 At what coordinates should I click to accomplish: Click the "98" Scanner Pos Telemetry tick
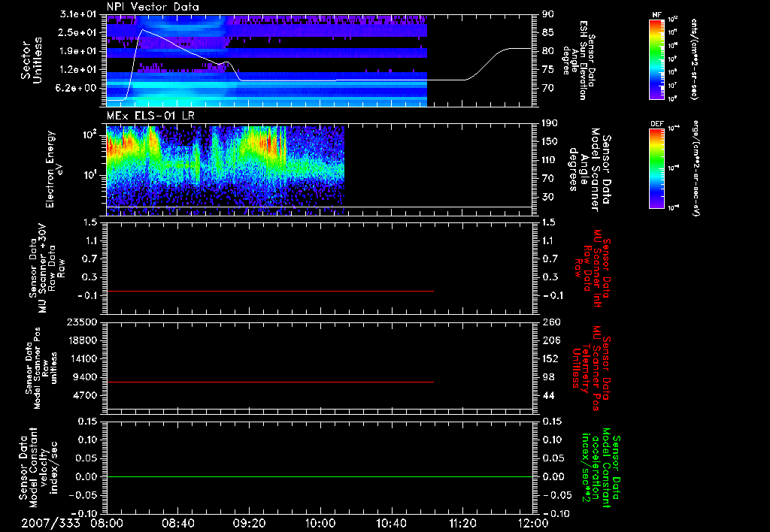coord(548,377)
